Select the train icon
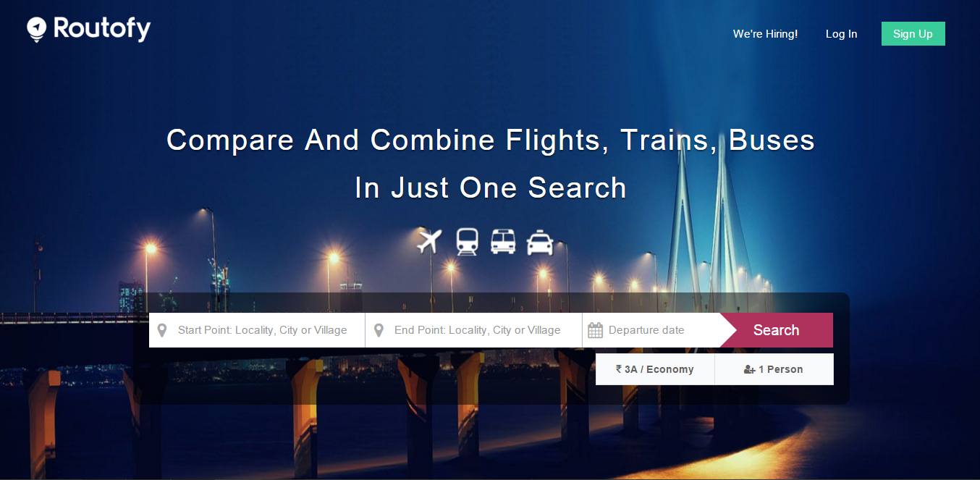Image resolution: width=980 pixels, height=480 pixels. (467, 241)
